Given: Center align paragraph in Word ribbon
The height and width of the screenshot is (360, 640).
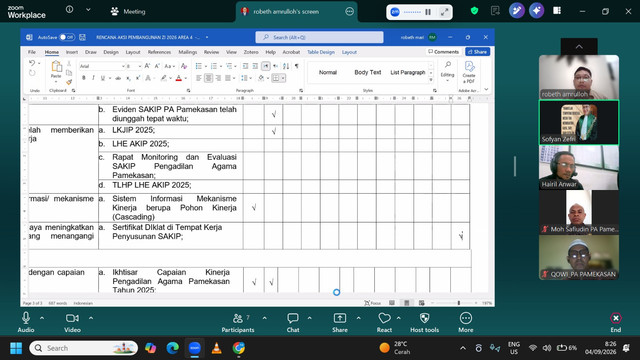Looking at the screenshot, I should pos(208,78).
